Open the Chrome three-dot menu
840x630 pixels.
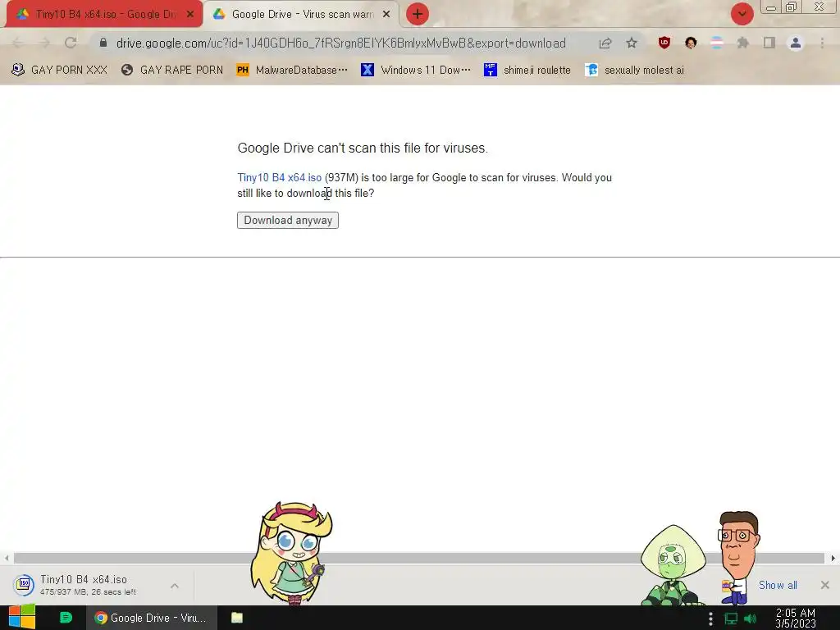tap(822, 43)
